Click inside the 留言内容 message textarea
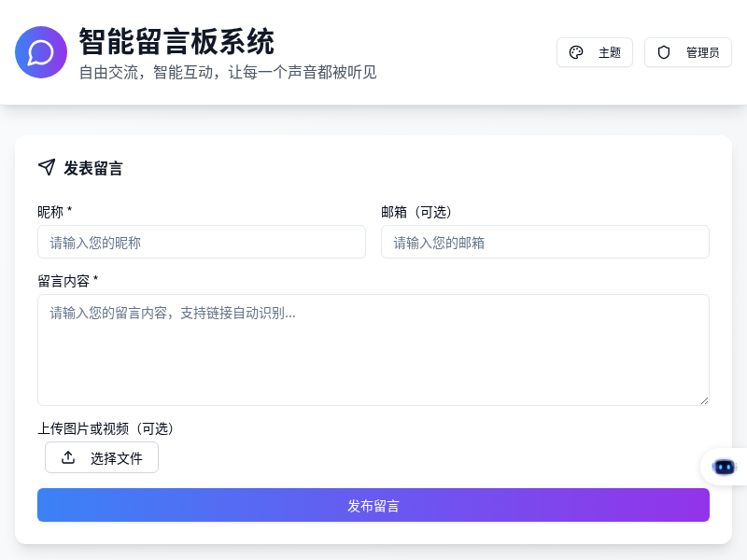 click(373, 349)
